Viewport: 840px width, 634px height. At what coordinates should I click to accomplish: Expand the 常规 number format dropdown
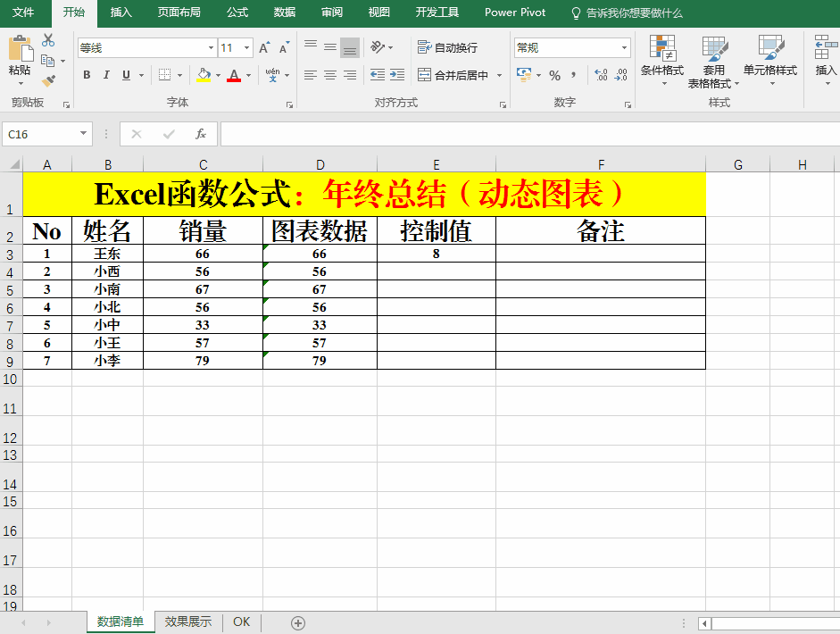click(x=624, y=48)
